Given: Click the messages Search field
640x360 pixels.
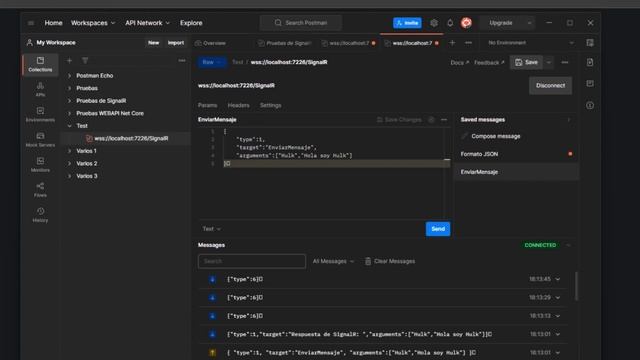Looking at the screenshot, I should click(x=252, y=261).
